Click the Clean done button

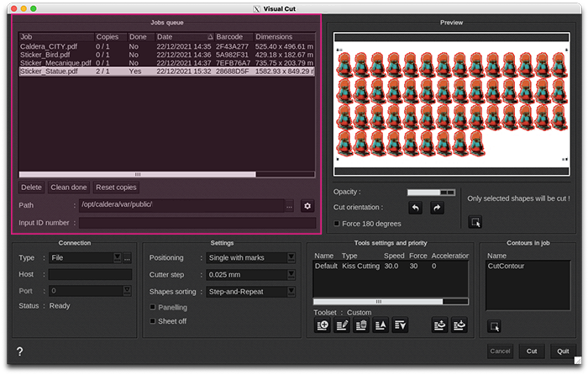68,187
